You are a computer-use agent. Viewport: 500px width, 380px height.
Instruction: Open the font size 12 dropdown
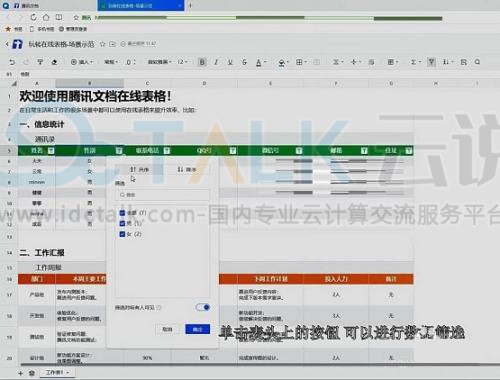coord(182,62)
